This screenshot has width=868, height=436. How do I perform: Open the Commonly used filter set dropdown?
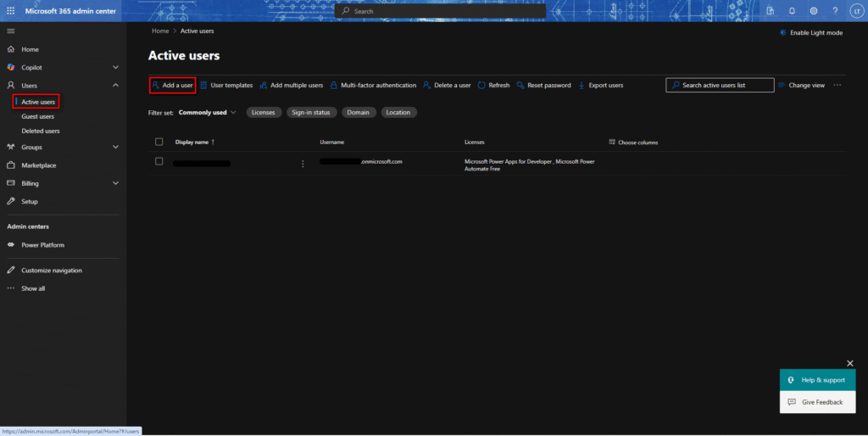(x=208, y=112)
